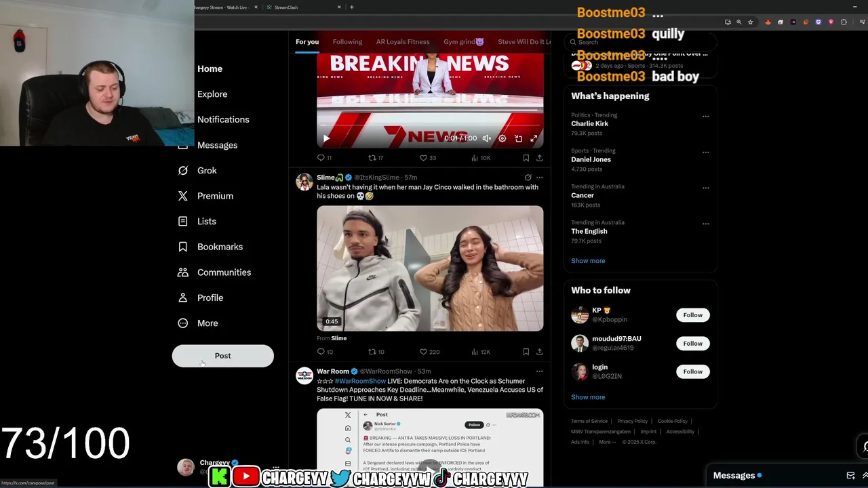This screenshot has width=868, height=488.
Task: Share the Slime post
Action: coord(539,352)
